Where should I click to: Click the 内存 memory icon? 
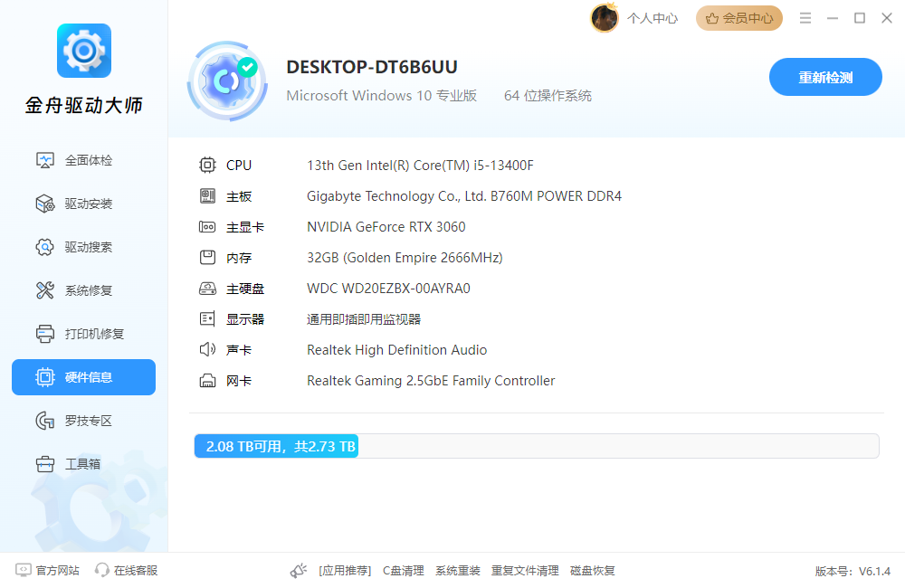tap(207, 257)
